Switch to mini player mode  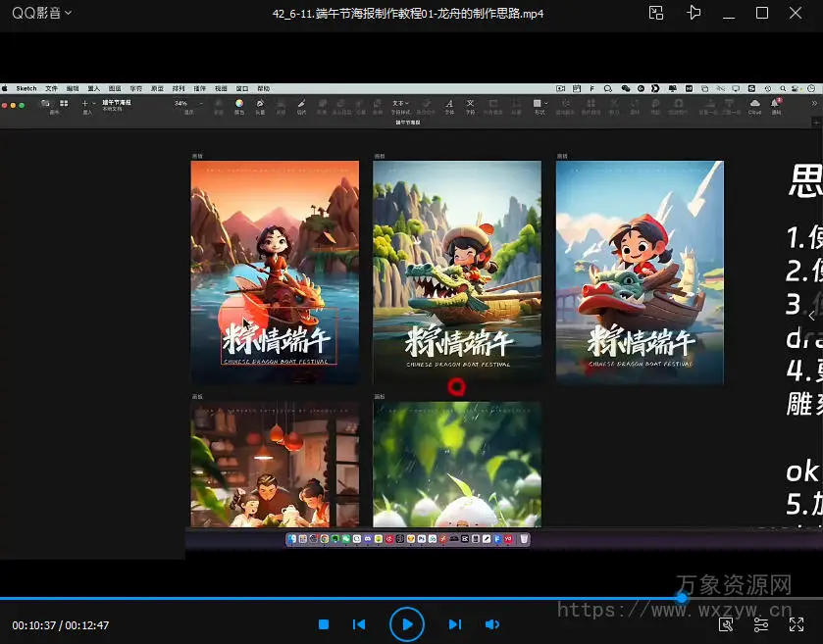[656, 13]
